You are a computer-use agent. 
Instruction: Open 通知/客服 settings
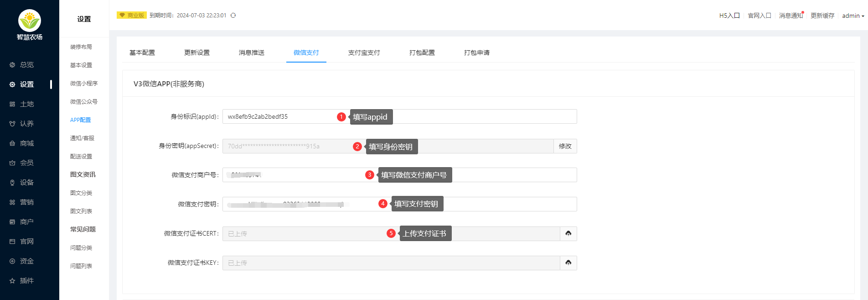[x=83, y=138]
